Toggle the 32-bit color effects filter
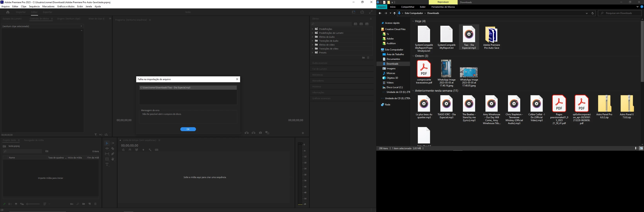The image size is (644, 212). click(x=361, y=24)
